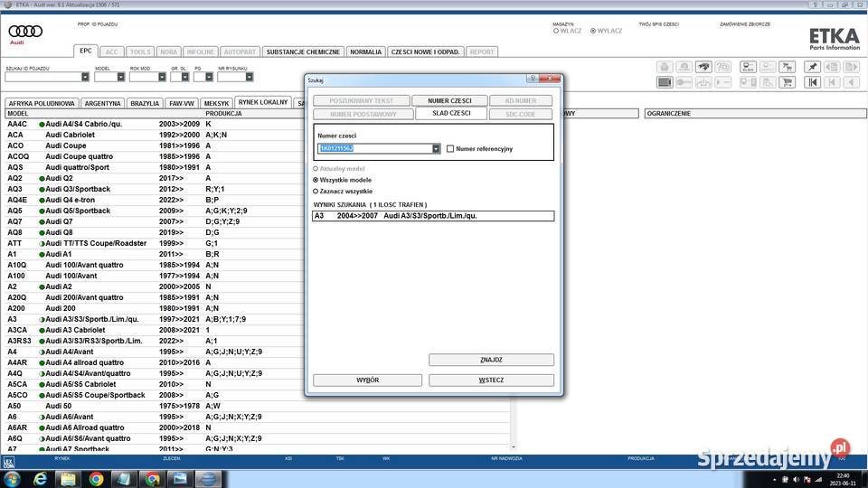868x488 pixels.
Task: Open the 'Szukaj ID pojazdu' dropdown
Action: [x=85, y=78]
